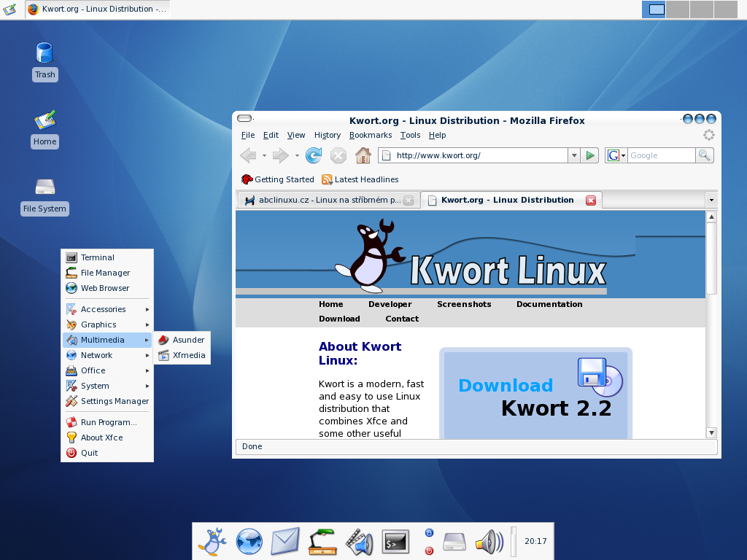The image size is (747, 560).
Task: Reload the page with the Refresh icon
Action: pyautogui.click(x=314, y=155)
